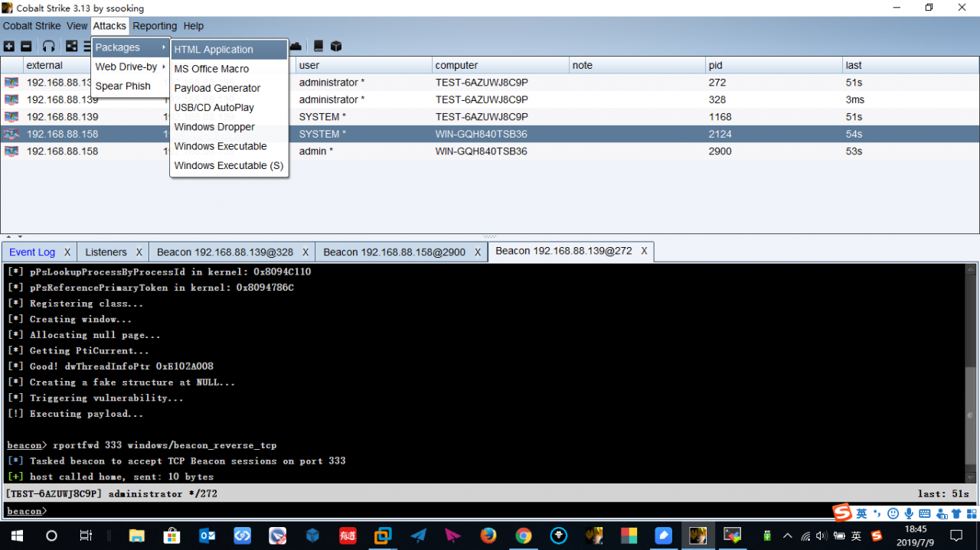Sort sessions by the note column header

tap(637, 65)
